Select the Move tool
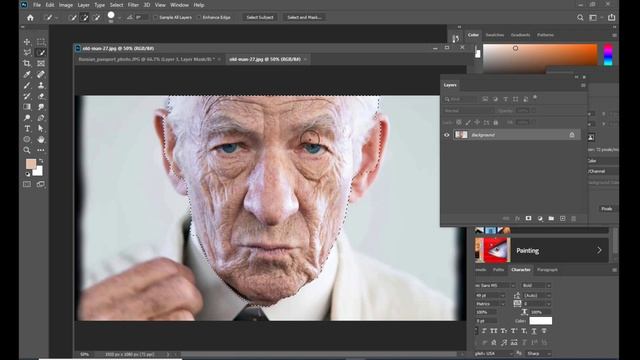 coord(27,42)
